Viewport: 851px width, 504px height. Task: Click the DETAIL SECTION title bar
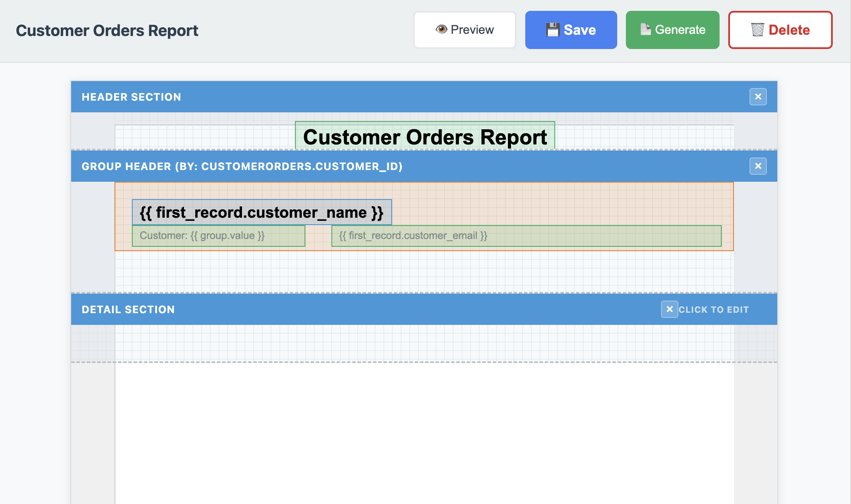tap(128, 309)
